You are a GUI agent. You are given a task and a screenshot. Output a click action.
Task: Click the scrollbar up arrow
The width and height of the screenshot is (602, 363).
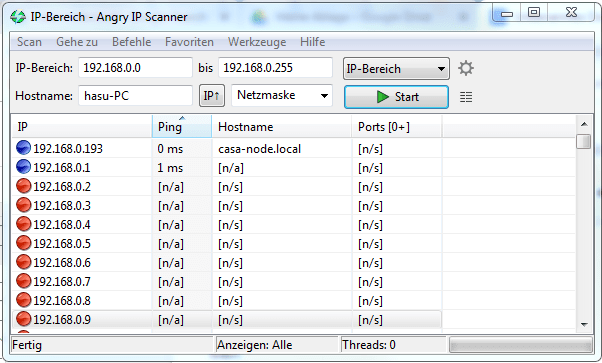[584, 124]
